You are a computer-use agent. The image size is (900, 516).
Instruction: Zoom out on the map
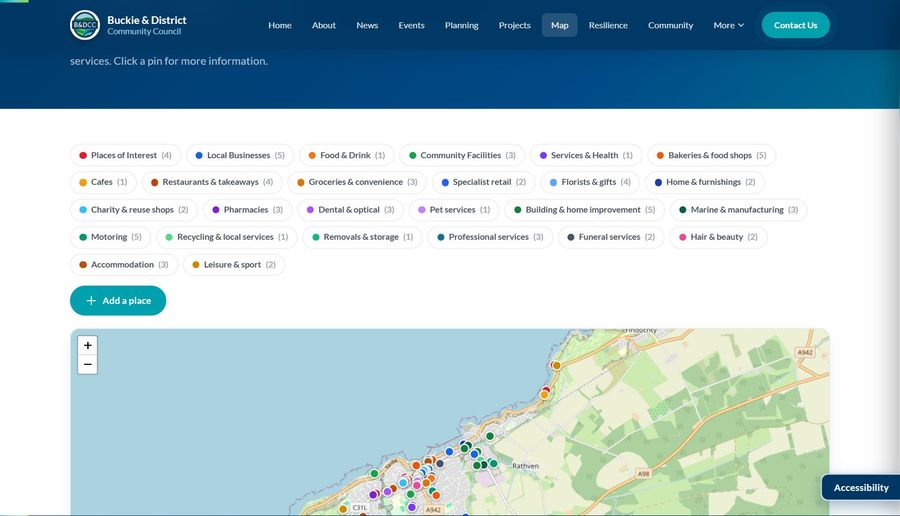tap(87, 364)
